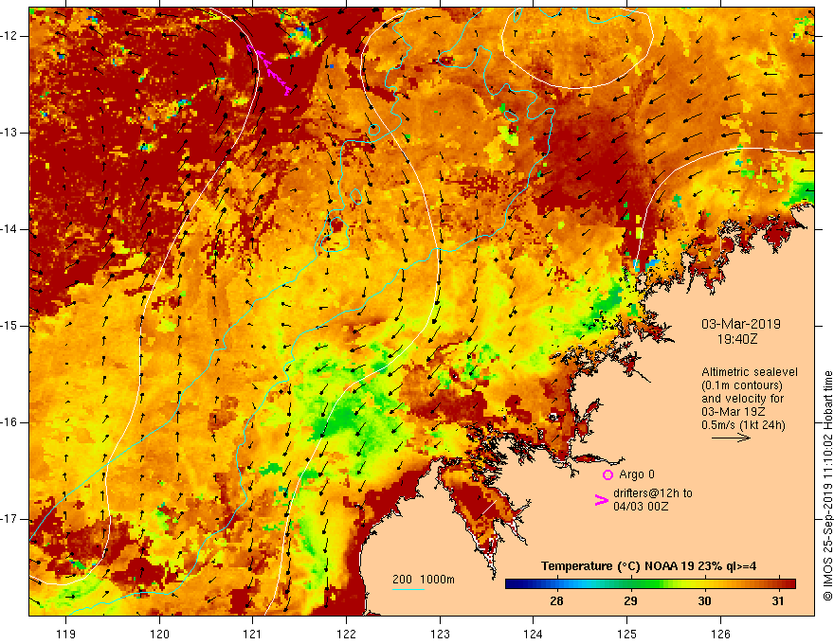
Task: Click the temperature colorbar at 28 degrees
Action: 557,584
